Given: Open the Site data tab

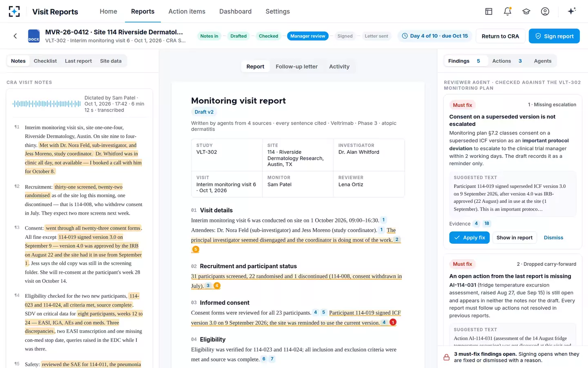Looking at the screenshot, I should click(x=111, y=61).
